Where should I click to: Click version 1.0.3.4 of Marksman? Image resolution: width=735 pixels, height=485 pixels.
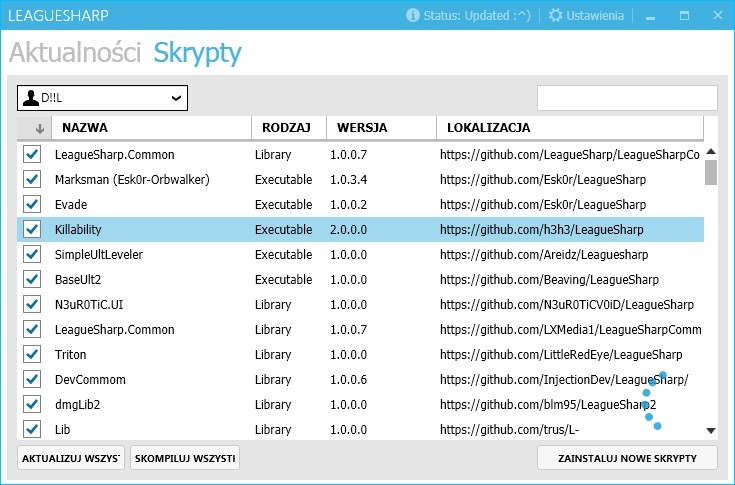click(x=348, y=179)
